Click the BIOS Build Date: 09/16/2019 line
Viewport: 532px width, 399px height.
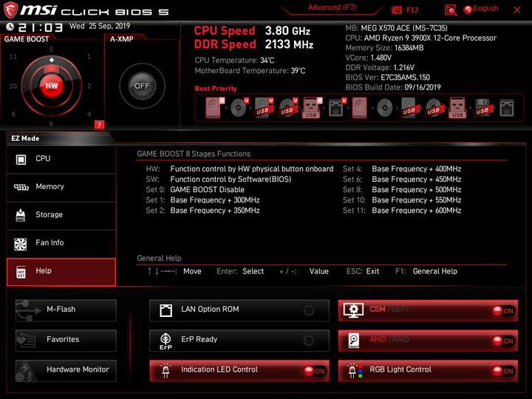(x=393, y=87)
